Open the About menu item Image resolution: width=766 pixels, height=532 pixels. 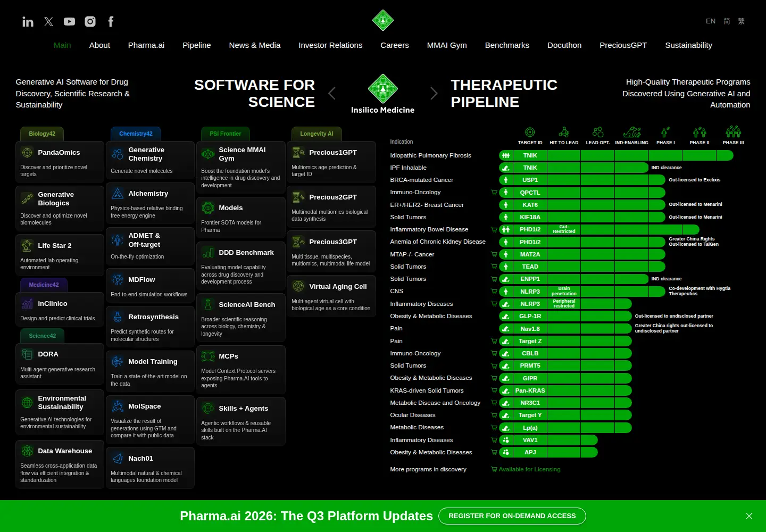click(x=99, y=45)
